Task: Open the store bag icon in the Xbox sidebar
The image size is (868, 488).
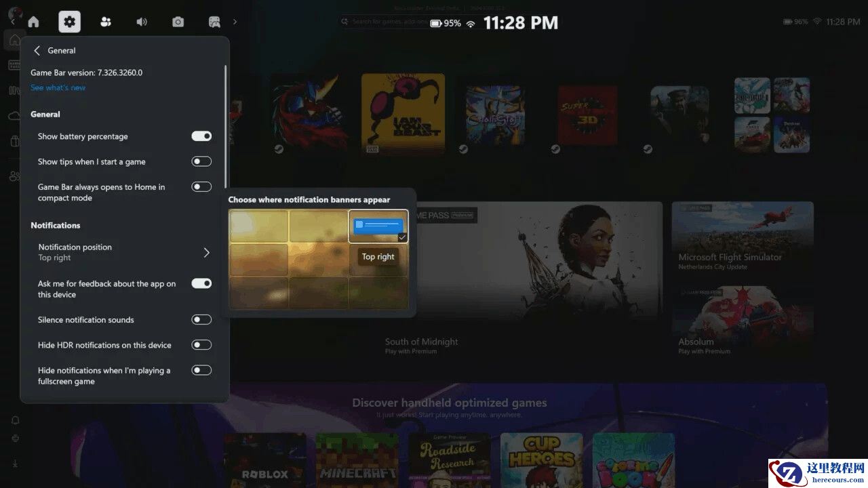Action: [14, 141]
